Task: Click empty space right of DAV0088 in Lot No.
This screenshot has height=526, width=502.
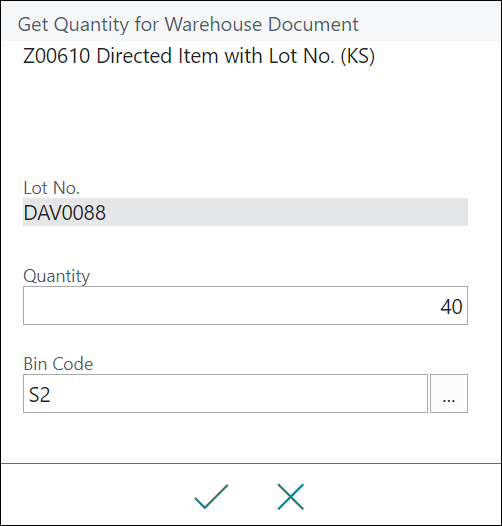Action: (285, 212)
